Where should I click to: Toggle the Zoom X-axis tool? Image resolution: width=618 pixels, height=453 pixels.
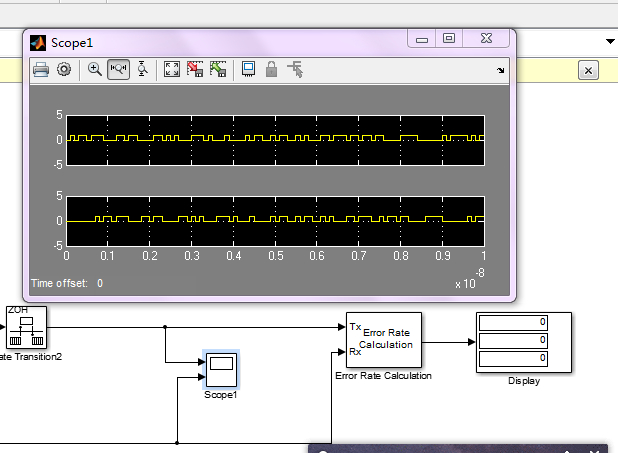coord(118,69)
